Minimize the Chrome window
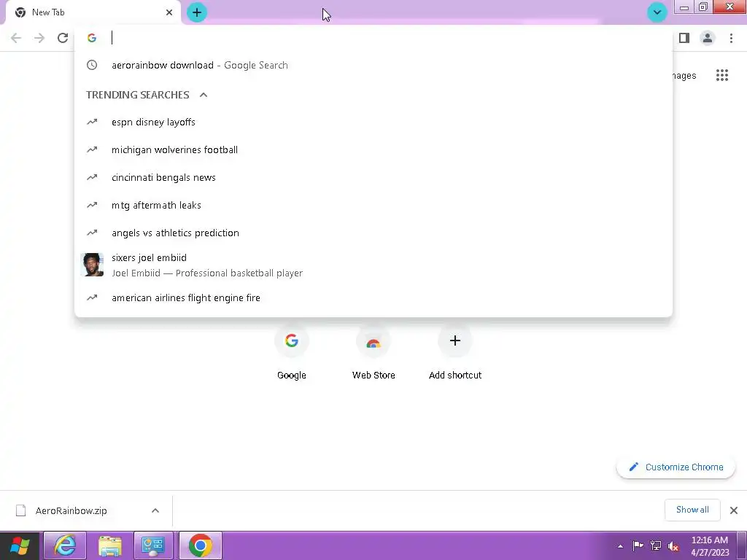Viewport: 747px width, 560px height. 684,7
